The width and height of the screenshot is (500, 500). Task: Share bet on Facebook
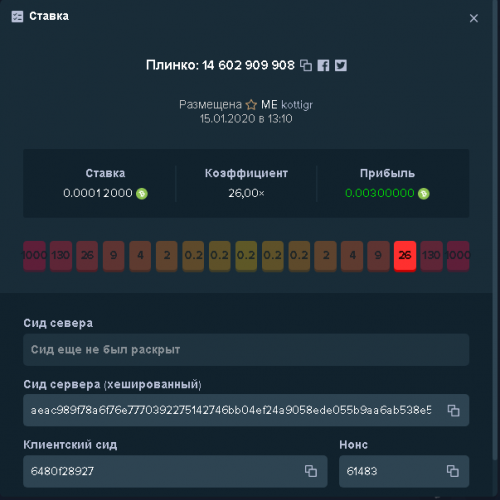pos(323,65)
